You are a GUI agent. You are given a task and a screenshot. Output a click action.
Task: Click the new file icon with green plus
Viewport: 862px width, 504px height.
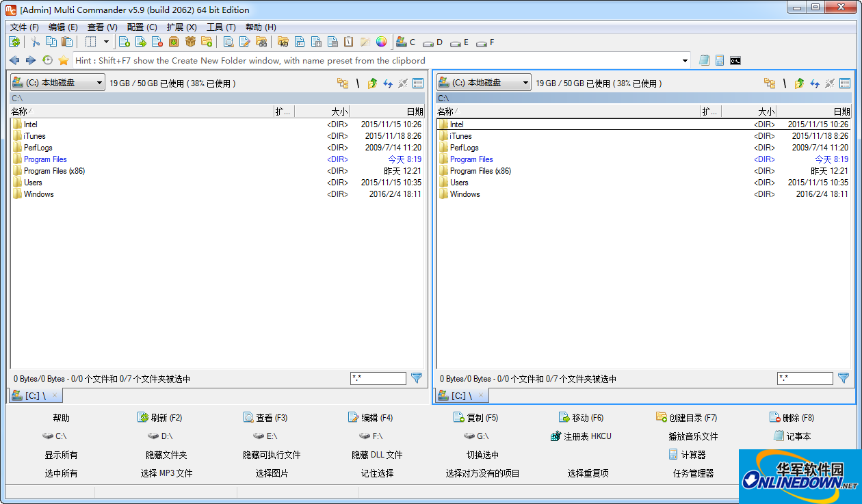[125, 42]
